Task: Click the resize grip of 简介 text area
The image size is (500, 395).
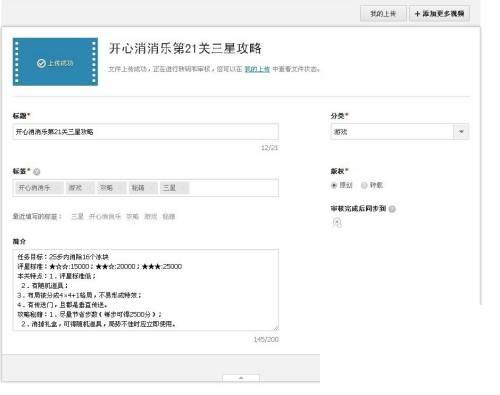Action: [276, 328]
